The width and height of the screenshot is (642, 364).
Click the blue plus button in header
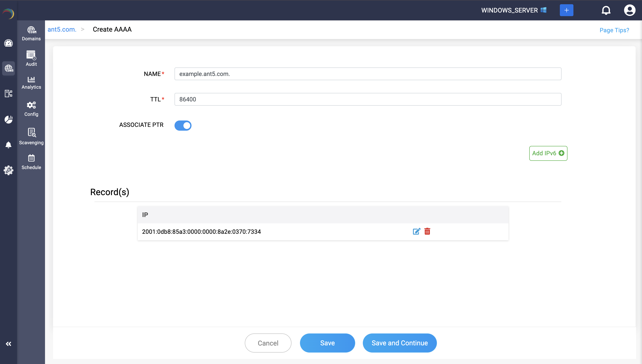(x=566, y=10)
